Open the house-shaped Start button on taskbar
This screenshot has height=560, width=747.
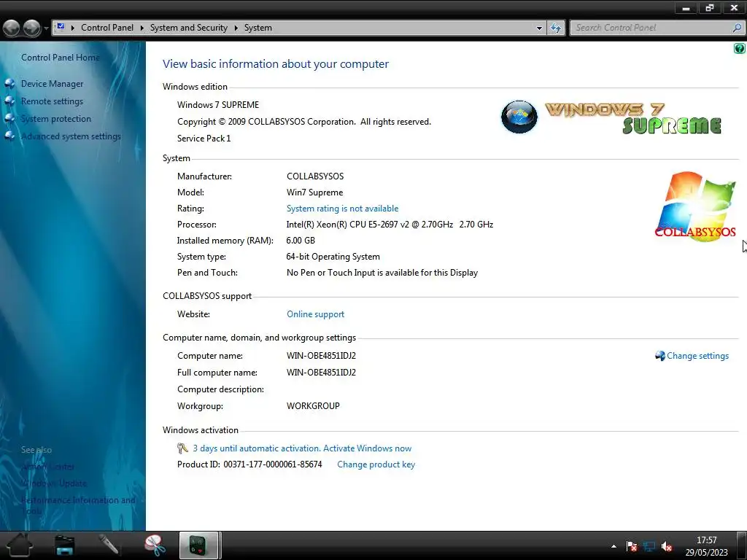[x=20, y=545]
